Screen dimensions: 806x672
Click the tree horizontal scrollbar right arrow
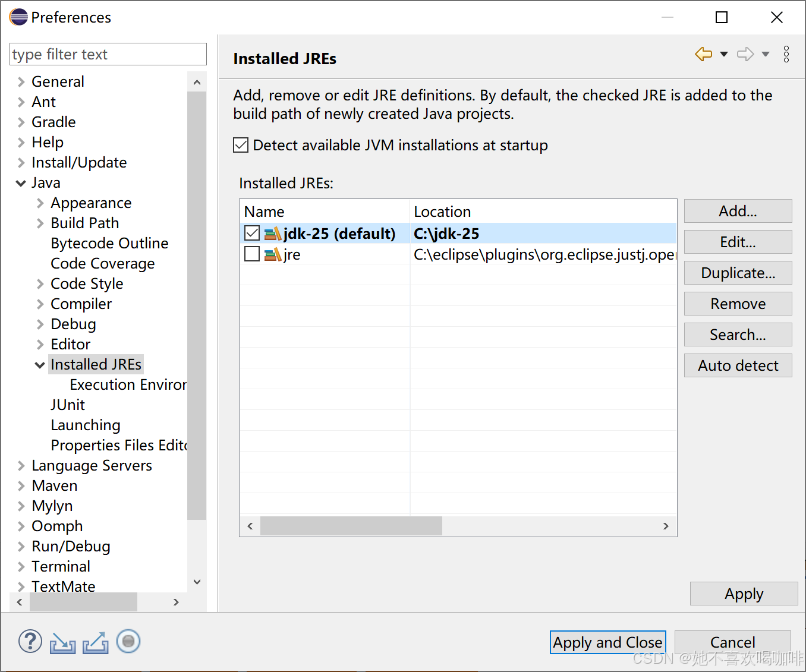pyautogui.click(x=176, y=602)
